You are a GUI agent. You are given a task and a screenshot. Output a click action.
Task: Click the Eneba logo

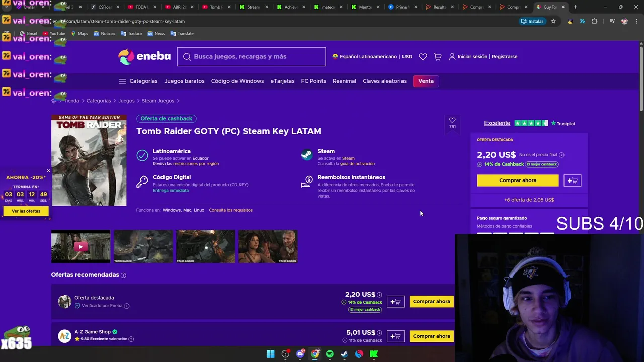144,56
